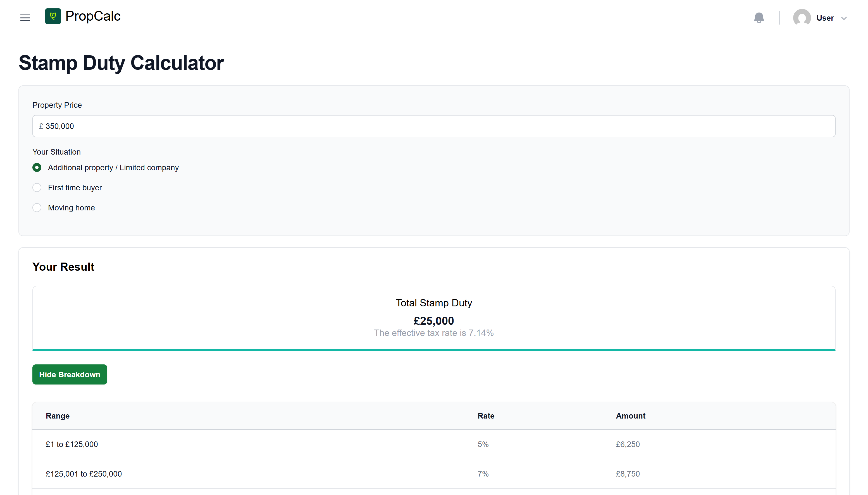This screenshot has width=868, height=495.
Task: Pick the Moving home radio button
Action: click(x=37, y=208)
